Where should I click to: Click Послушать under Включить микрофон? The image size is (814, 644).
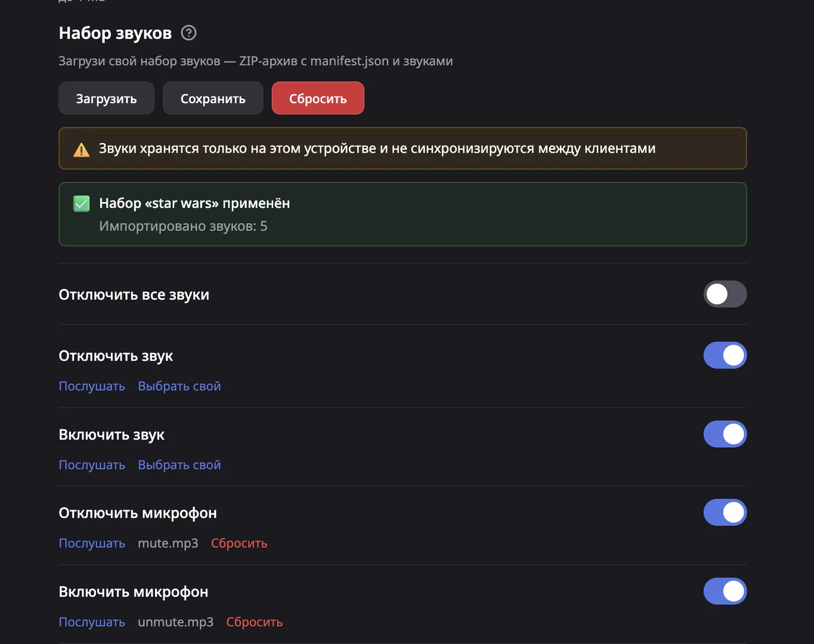point(92,623)
